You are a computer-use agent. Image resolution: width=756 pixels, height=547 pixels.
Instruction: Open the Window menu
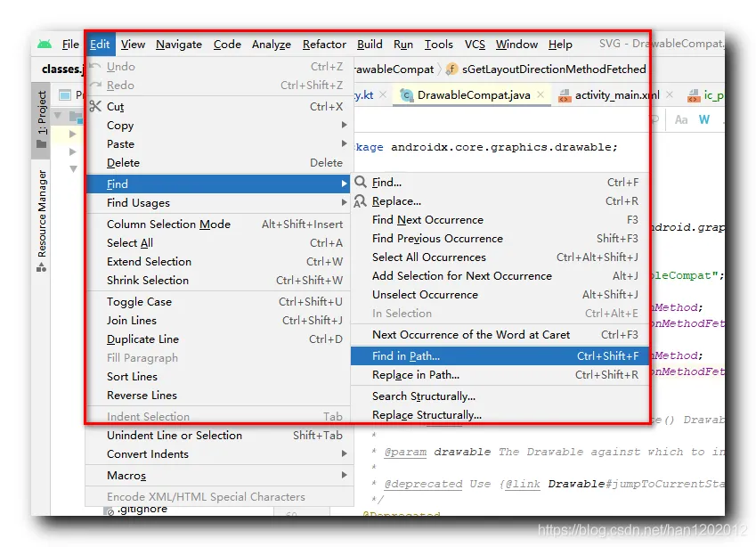pyautogui.click(x=516, y=45)
